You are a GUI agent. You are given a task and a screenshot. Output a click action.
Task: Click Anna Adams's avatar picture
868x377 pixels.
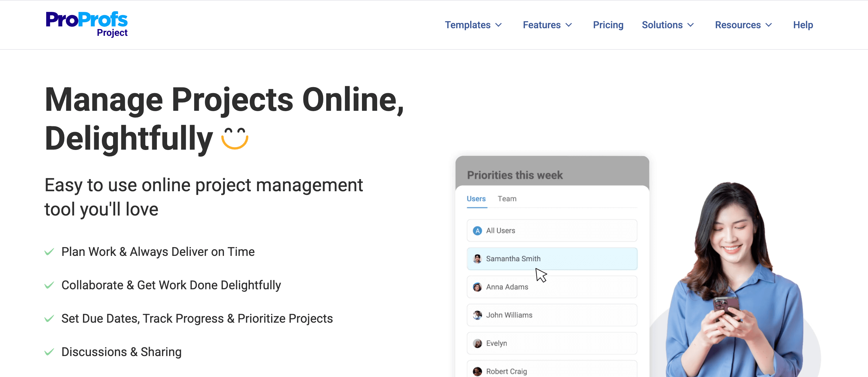(477, 287)
